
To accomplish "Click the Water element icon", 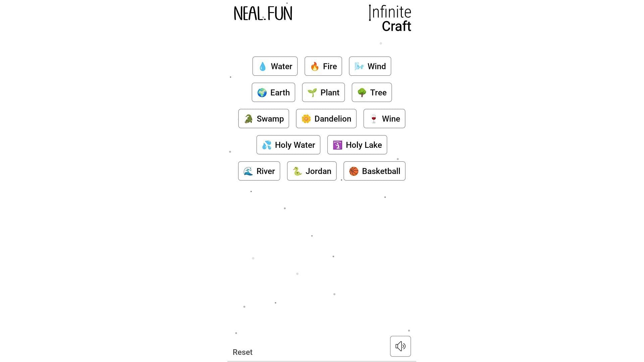I will click(263, 66).
